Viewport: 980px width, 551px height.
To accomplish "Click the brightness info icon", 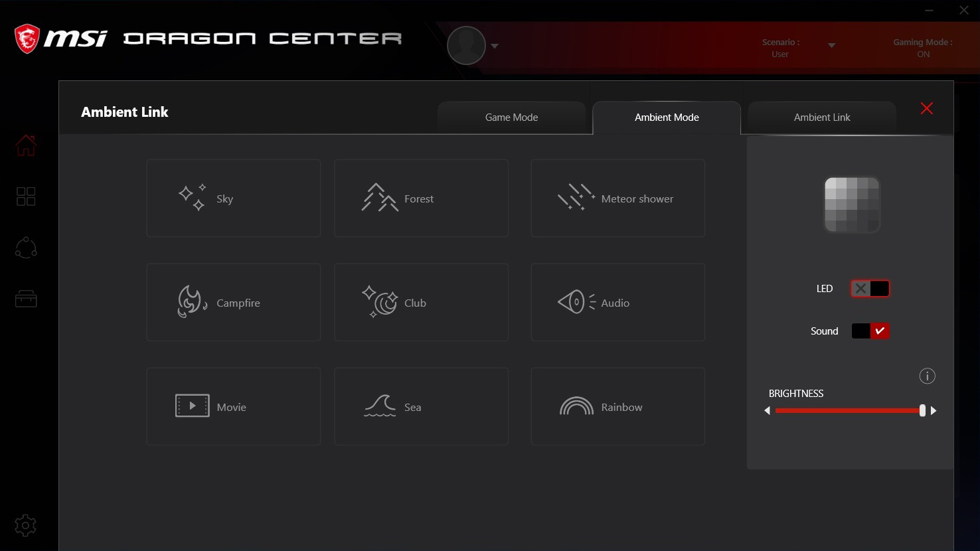I will (927, 376).
